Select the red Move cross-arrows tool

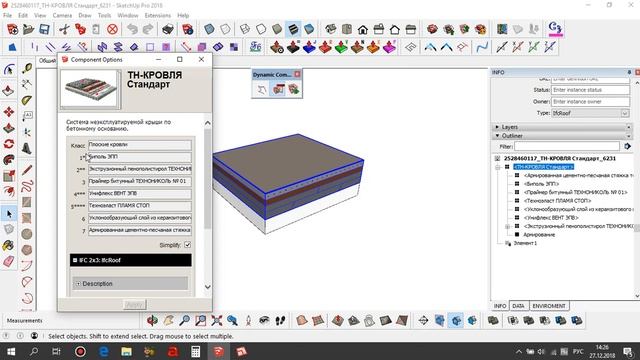(9, 111)
